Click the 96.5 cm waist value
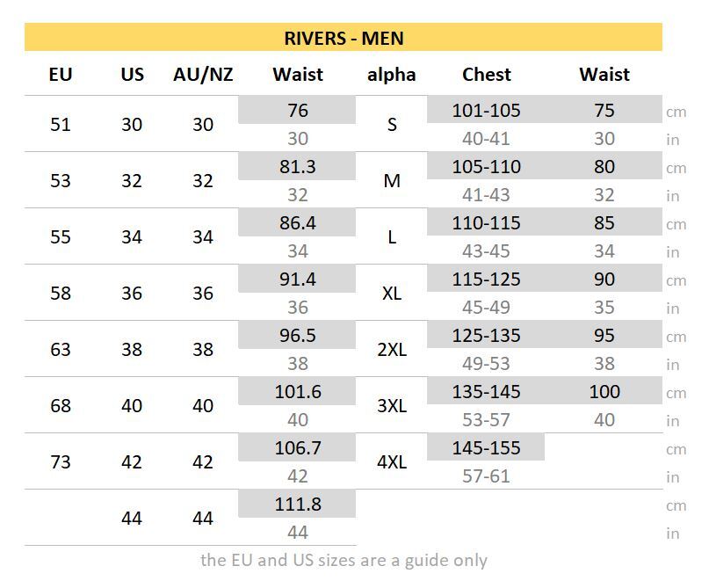Screen dimensions: 709x588 [298, 336]
